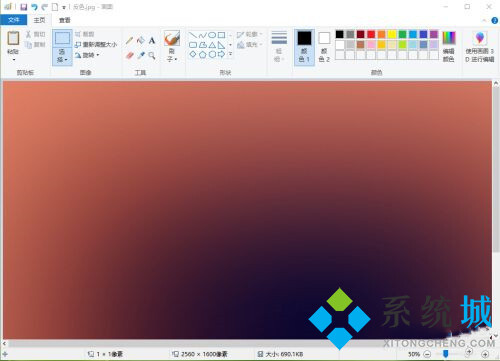Select the Color picker eyedropper tool
This screenshot has width=500, height=361.
pyautogui.click(x=141, y=55)
